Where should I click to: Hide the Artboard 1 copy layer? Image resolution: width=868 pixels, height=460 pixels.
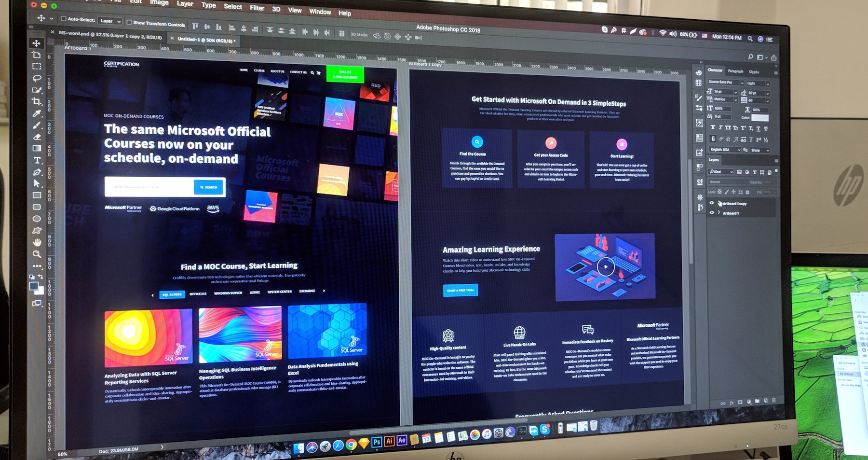(x=712, y=203)
